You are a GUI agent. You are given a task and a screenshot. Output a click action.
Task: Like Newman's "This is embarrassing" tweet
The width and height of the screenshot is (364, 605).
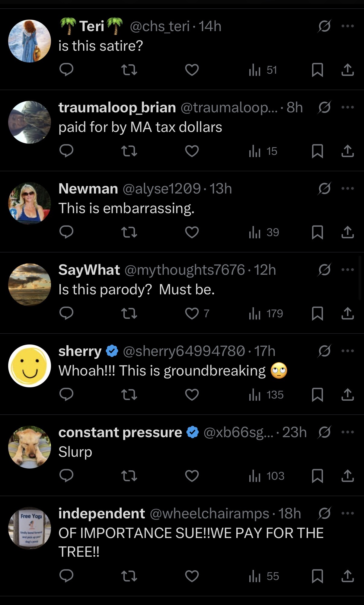192,232
